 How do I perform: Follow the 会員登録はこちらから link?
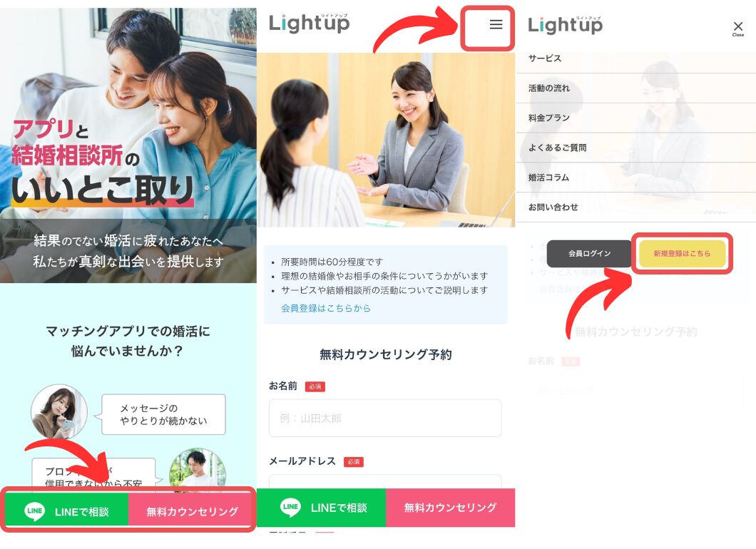[x=326, y=308]
